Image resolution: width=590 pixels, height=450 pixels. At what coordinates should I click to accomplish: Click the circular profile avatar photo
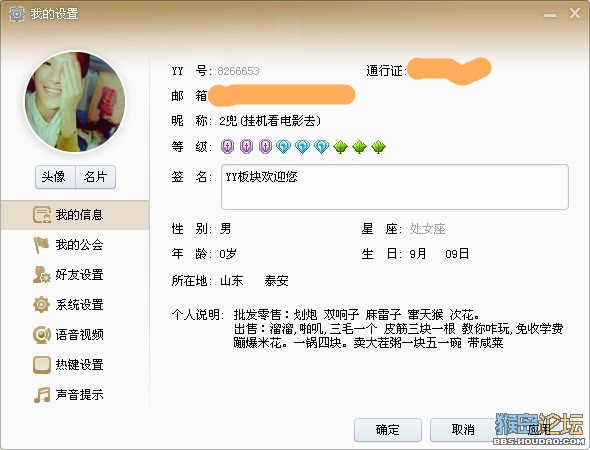tap(75, 102)
